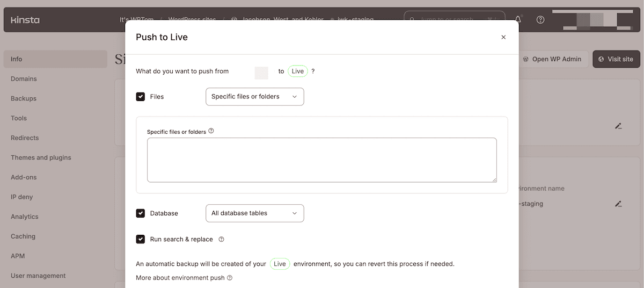
Task: Open the help question mark icon in header
Action: coord(540,20)
